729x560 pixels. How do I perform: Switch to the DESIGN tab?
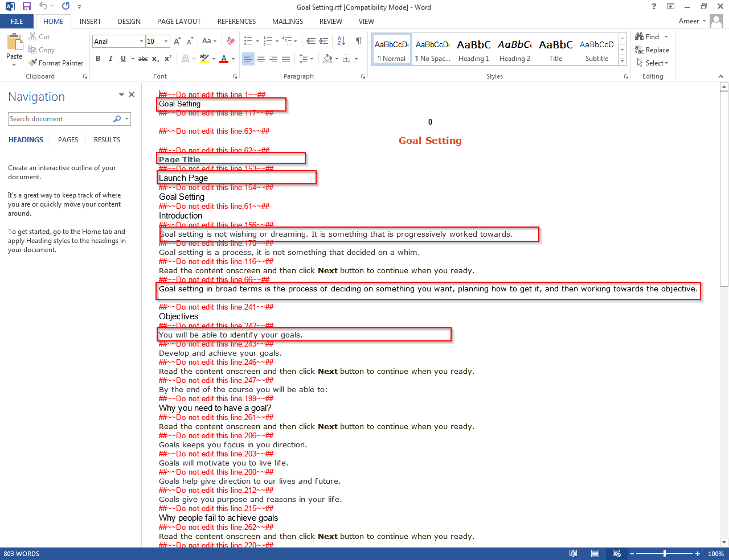(x=129, y=21)
